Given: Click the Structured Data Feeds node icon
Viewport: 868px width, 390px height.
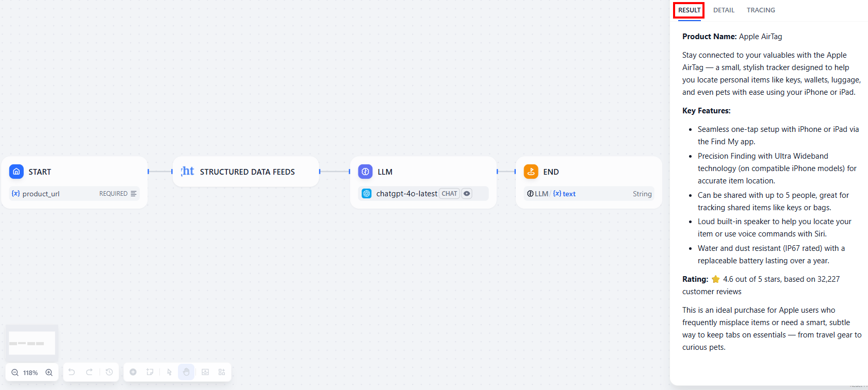Looking at the screenshot, I should coord(188,172).
